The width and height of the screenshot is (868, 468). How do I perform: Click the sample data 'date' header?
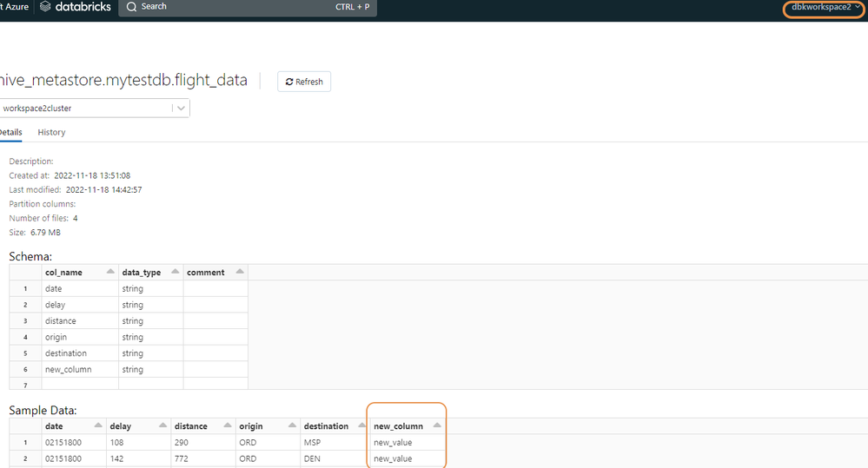pyautogui.click(x=54, y=426)
